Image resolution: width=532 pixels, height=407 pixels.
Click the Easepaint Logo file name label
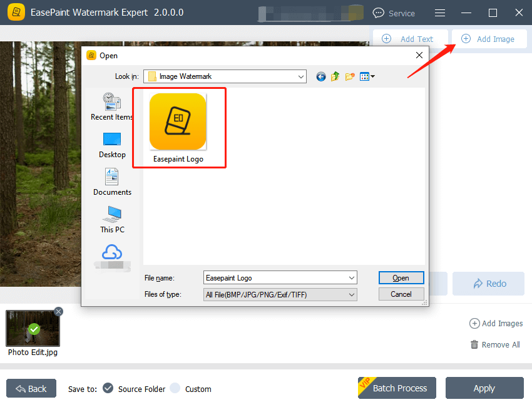coord(178,159)
